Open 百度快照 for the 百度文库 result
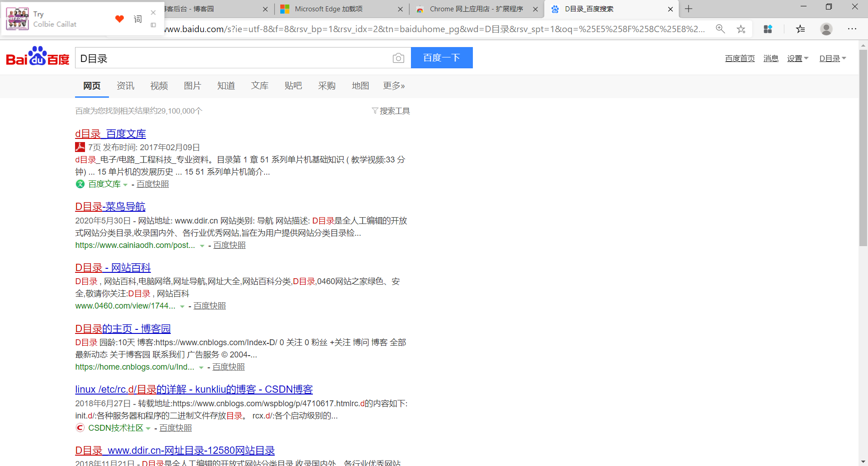Image resolution: width=868 pixels, height=466 pixels. coord(153,184)
